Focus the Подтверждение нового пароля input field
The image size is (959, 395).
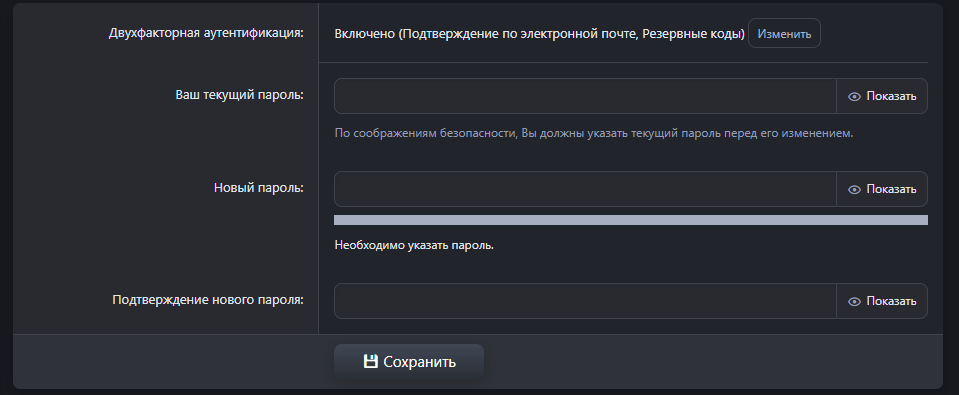click(585, 301)
